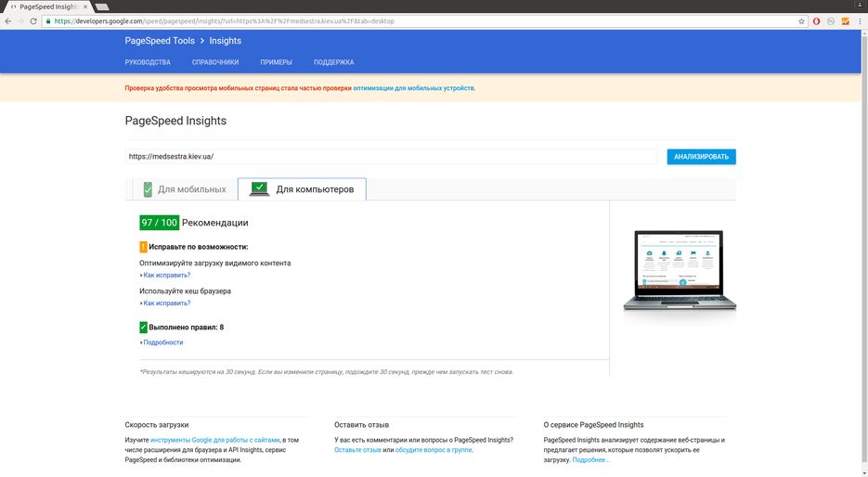Viewport: 868px width, 477px height.
Task: Open инструменты Google для работы с сайтами link
Action: (x=214, y=440)
